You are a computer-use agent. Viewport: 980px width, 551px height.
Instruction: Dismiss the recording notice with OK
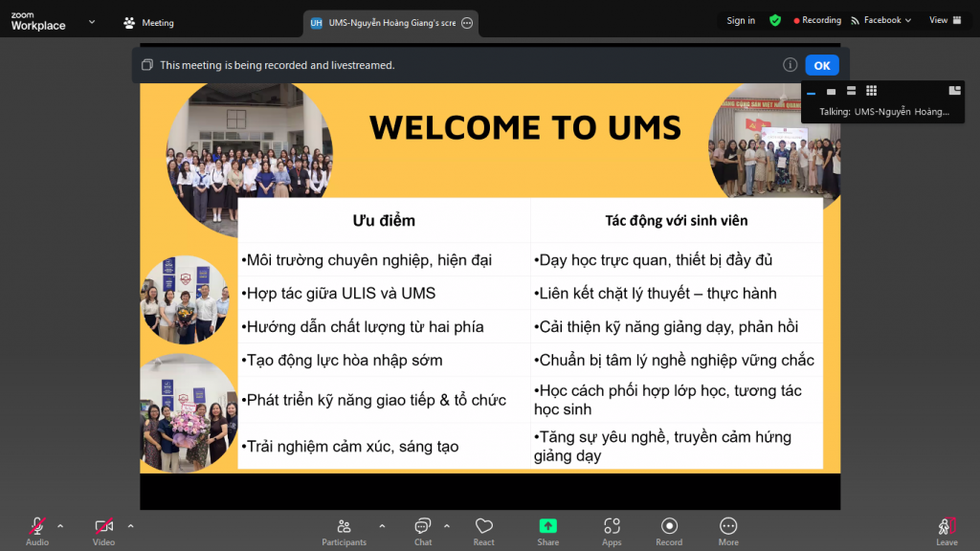822,65
